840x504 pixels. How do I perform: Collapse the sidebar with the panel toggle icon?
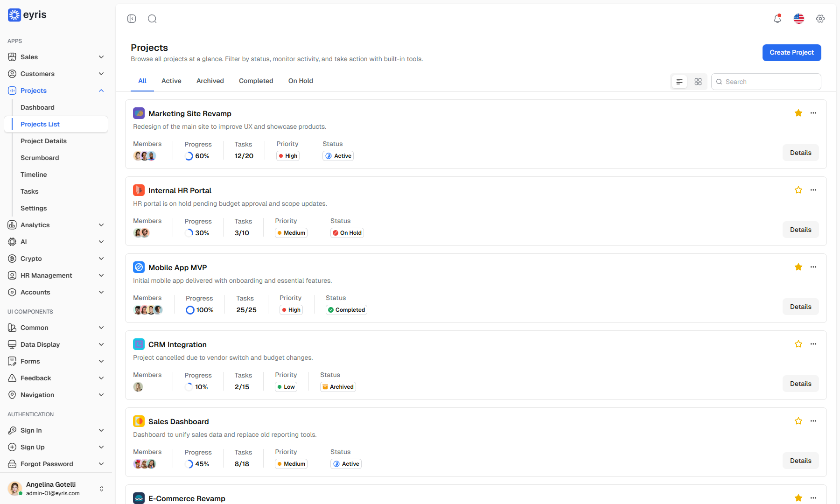click(132, 19)
